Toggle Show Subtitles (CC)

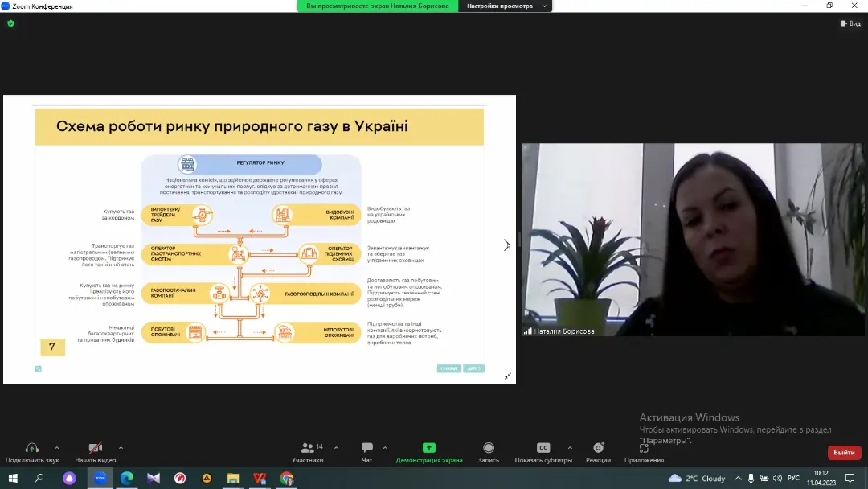[543, 448]
